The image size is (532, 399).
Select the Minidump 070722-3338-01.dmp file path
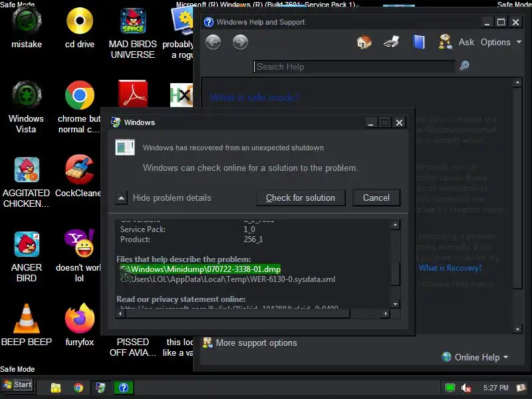(200, 269)
